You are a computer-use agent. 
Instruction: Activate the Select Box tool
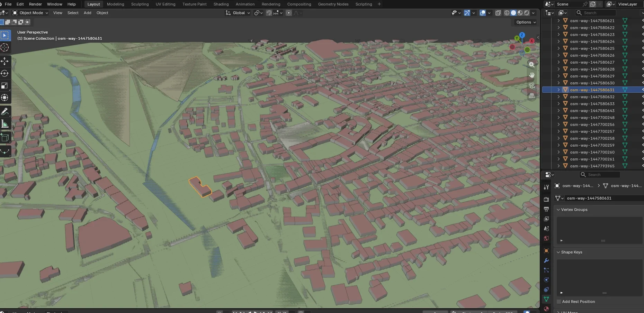coord(5,35)
